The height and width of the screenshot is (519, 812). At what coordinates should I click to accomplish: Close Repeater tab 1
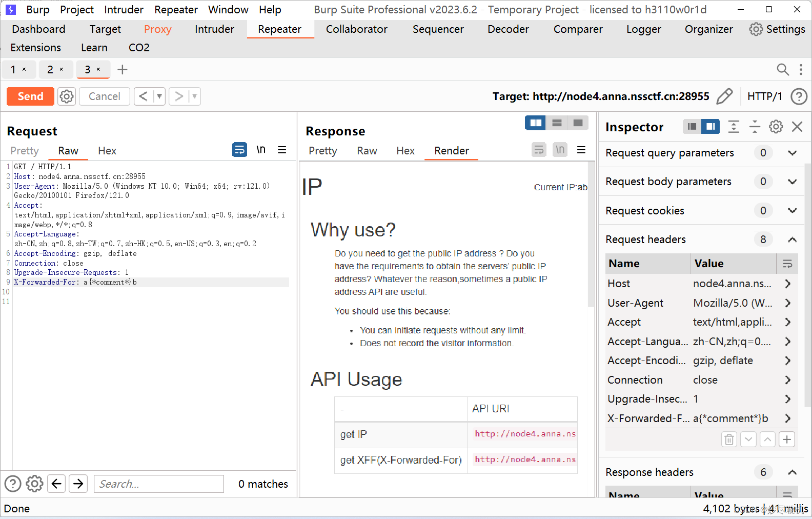click(24, 69)
